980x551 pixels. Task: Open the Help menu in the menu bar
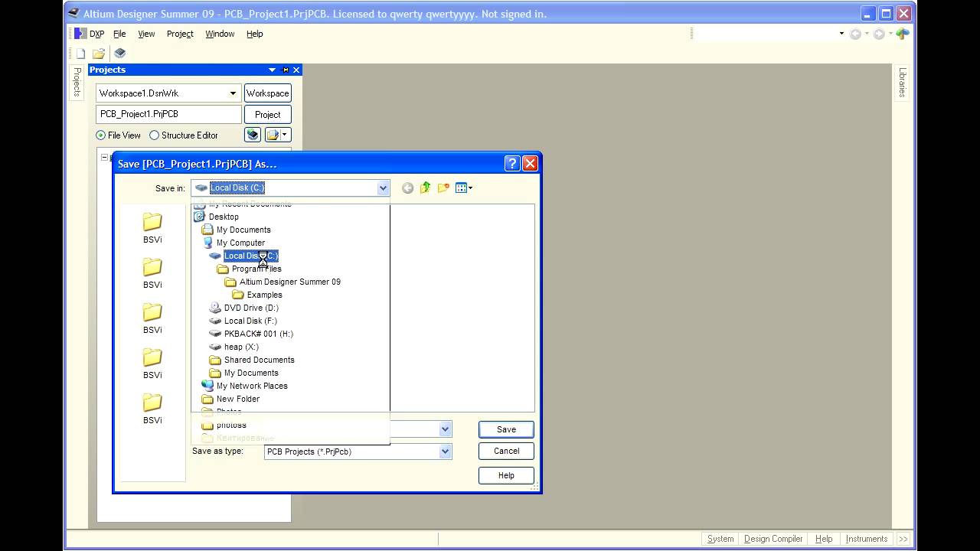[x=254, y=34]
